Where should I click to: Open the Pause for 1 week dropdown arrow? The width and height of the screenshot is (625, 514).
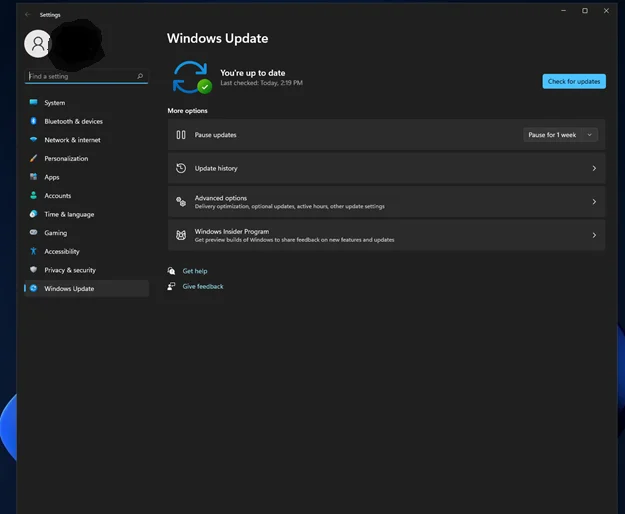(590, 135)
